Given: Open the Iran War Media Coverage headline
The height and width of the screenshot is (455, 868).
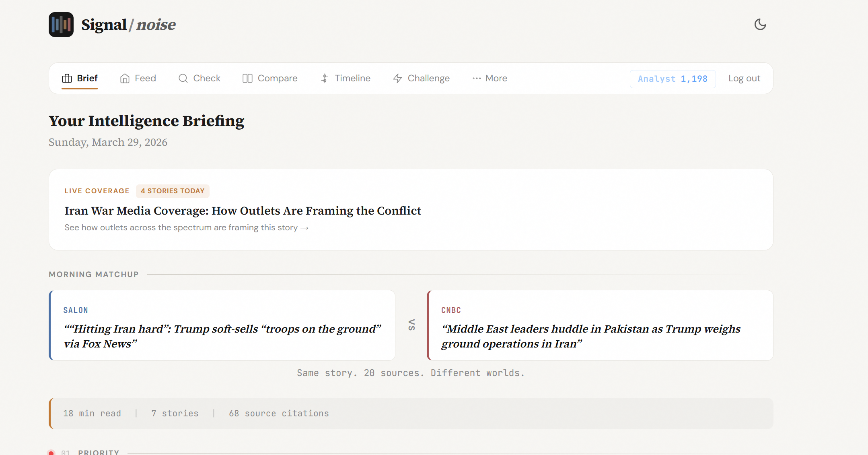Looking at the screenshot, I should pyautogui.click(x=243, y=211).
